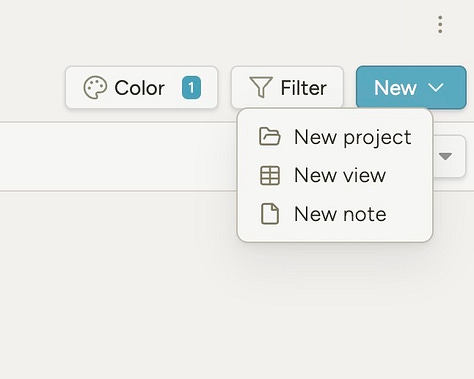Click the open folder icon for New project
474x379 pixels.
[x=270, y=137]
